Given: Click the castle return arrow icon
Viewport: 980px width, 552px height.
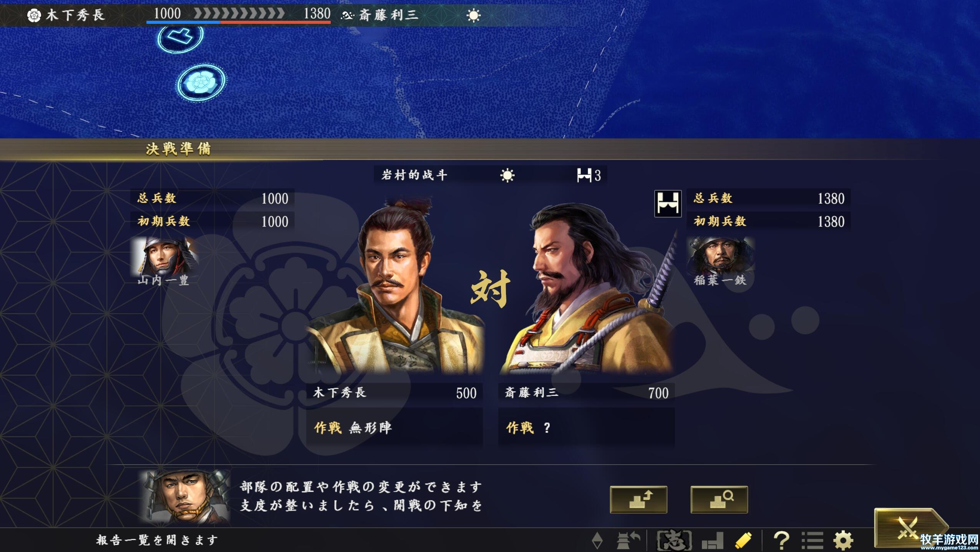Looking at the screenshot, I should coord(628,540).
